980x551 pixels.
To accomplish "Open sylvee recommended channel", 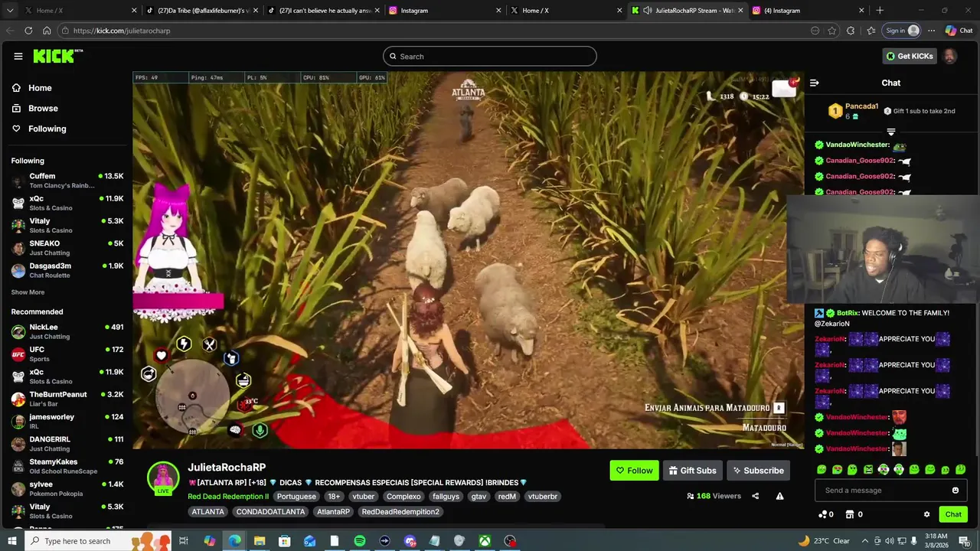I will (x=67, y=488).
